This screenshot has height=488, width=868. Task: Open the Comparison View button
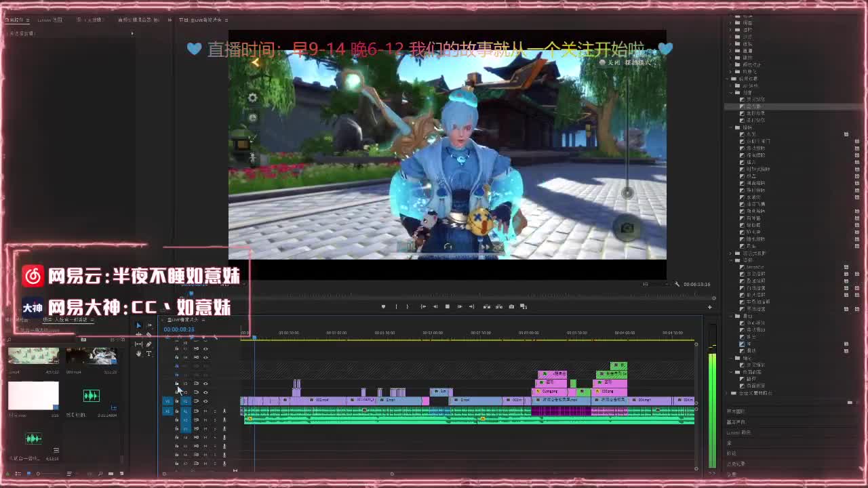(x=524, y=306)
